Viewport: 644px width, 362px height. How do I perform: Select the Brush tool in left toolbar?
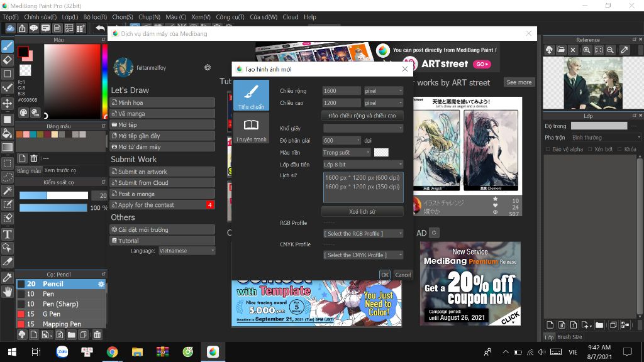click(x=8, y=47)
